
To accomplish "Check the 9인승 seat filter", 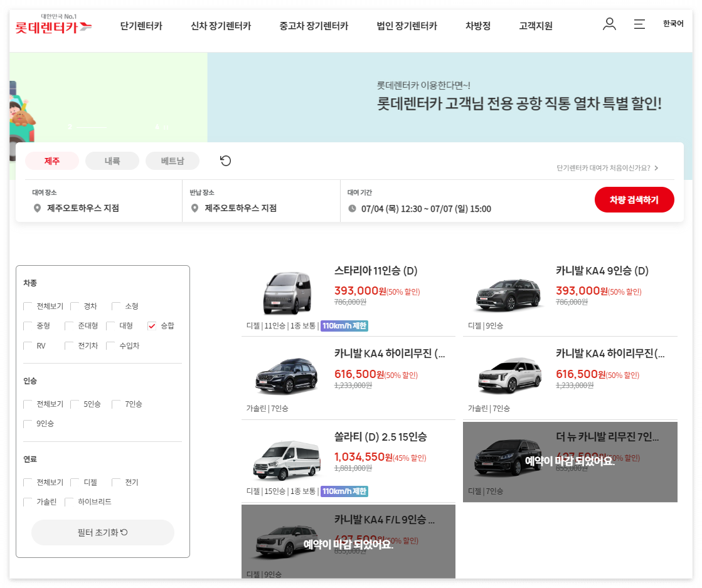I will (x=28, y=423).
